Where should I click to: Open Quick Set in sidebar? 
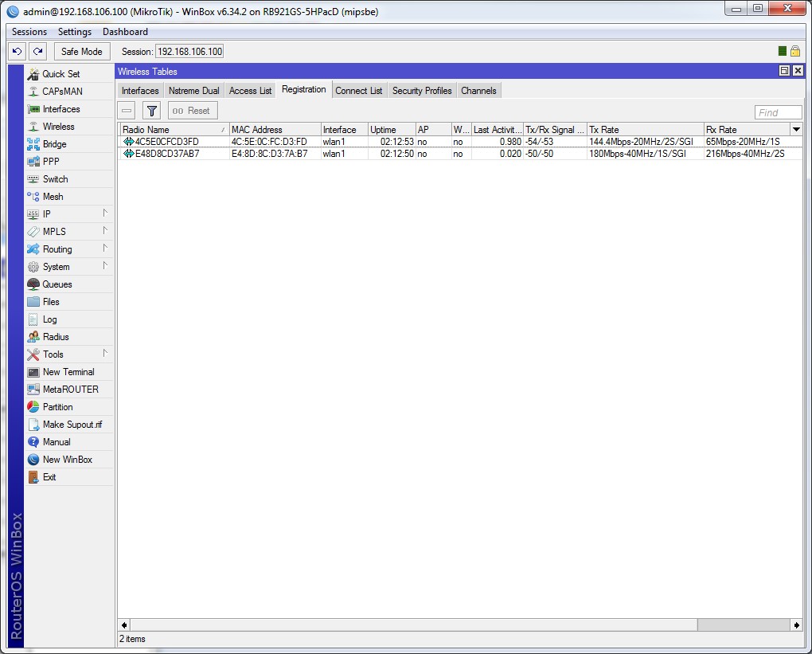[61, 74]
